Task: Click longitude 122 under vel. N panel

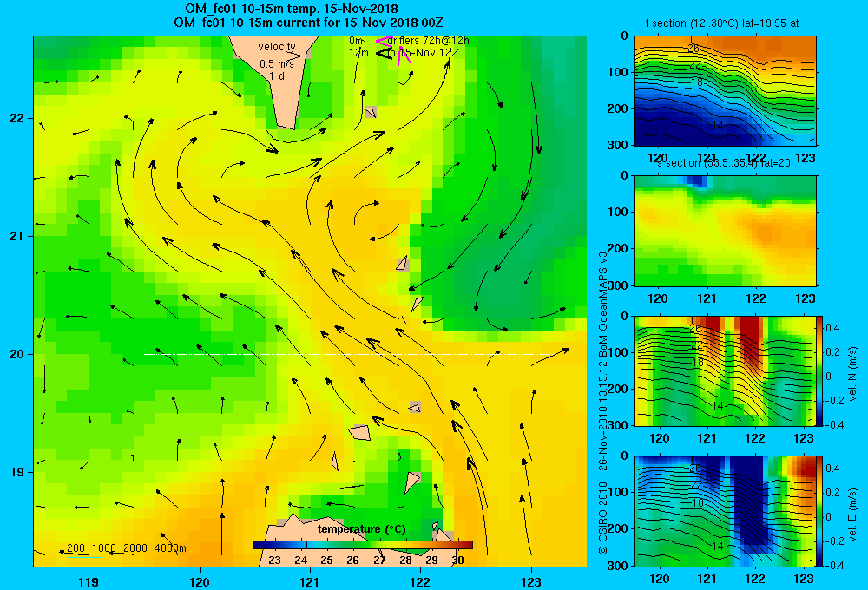Action: pyautogui.click(x=756, y=438)
